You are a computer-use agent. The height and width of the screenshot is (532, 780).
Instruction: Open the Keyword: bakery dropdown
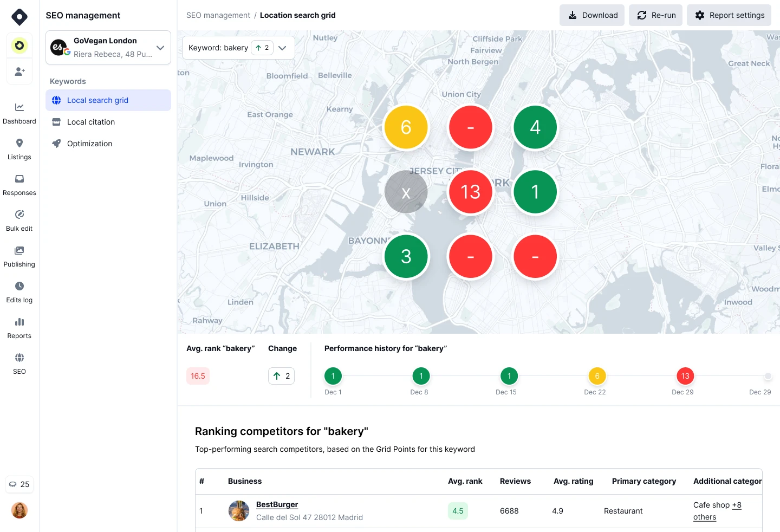(282, 48)
